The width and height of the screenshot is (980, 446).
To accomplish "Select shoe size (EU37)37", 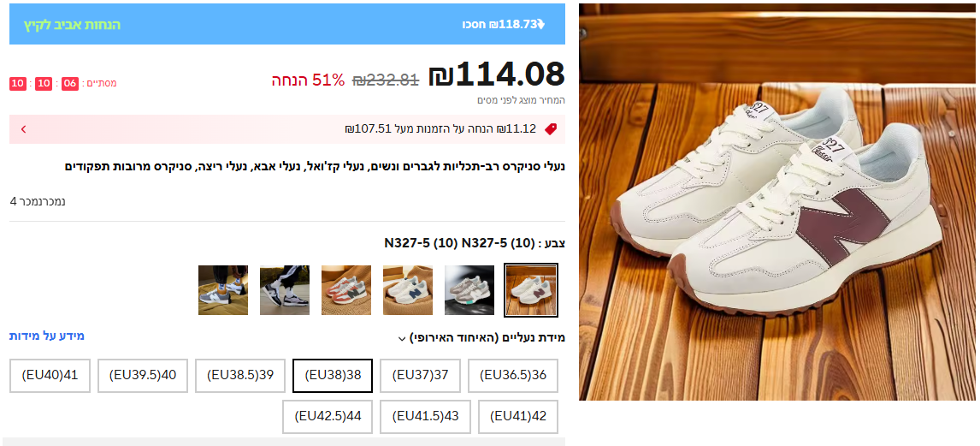I will point(420,375).
